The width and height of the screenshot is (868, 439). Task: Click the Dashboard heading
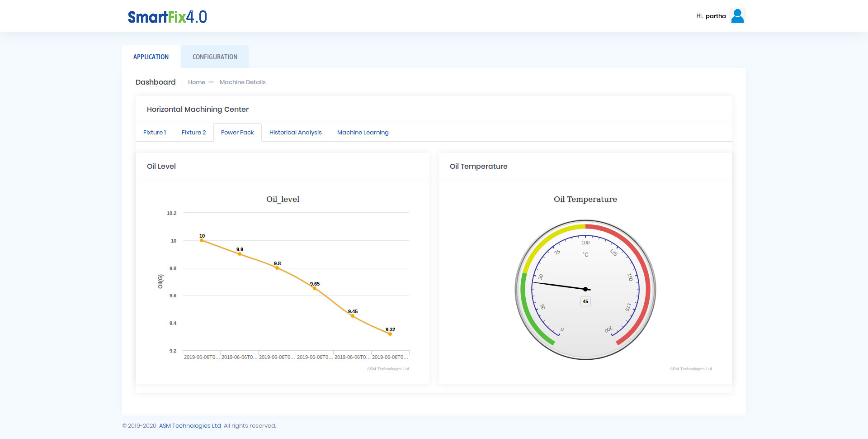pyautogui.click(x=156, y=82)
